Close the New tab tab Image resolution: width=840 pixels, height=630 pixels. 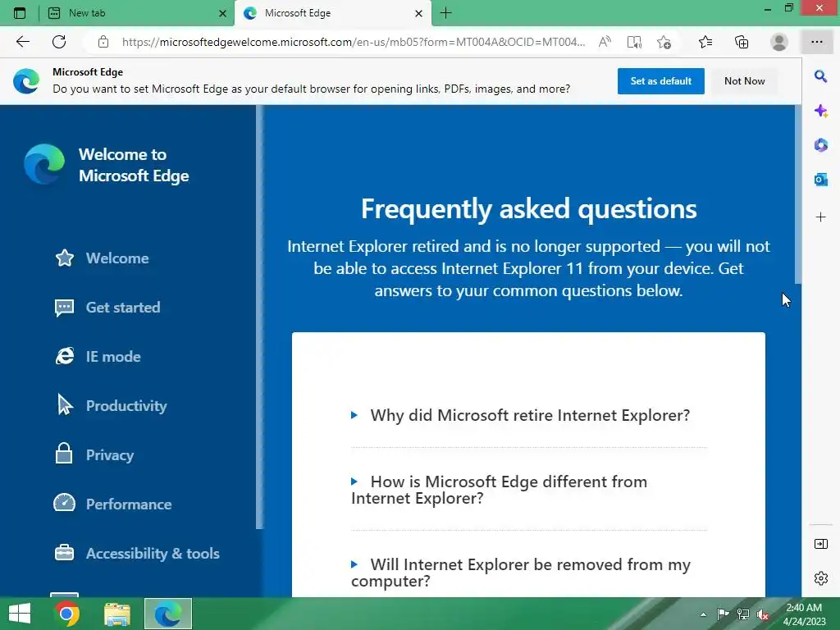coord(222,13)
